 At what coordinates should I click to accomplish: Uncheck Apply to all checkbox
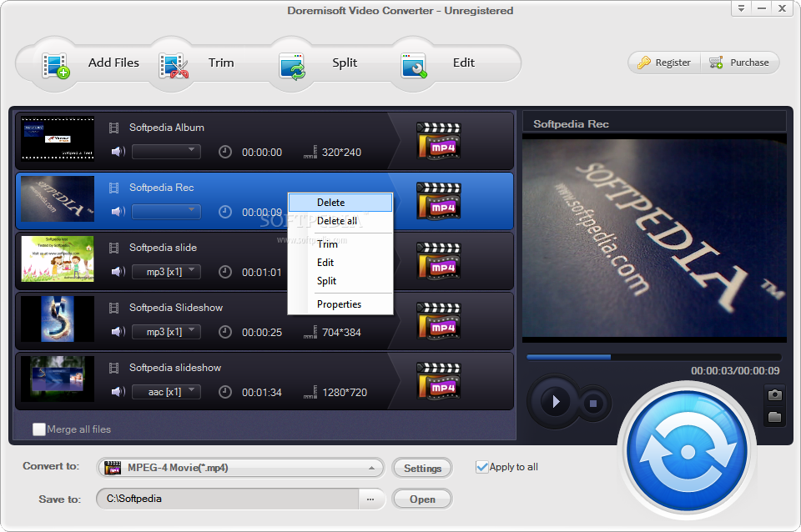coord(481,467)
